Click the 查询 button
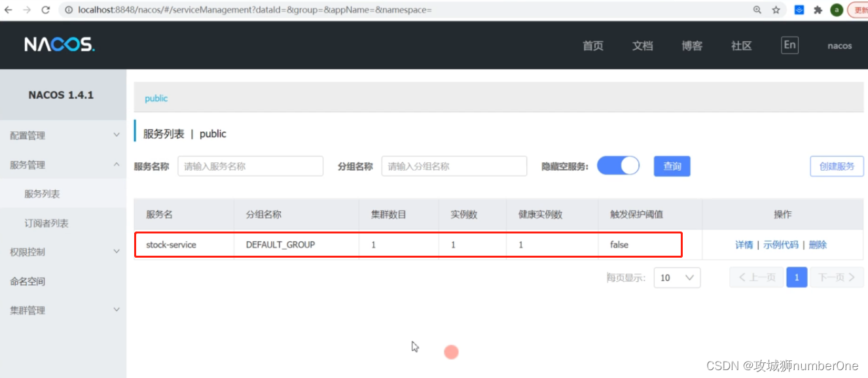Viewport: 868px width, 378px height. pyautogui.click(x=672, y=166)
